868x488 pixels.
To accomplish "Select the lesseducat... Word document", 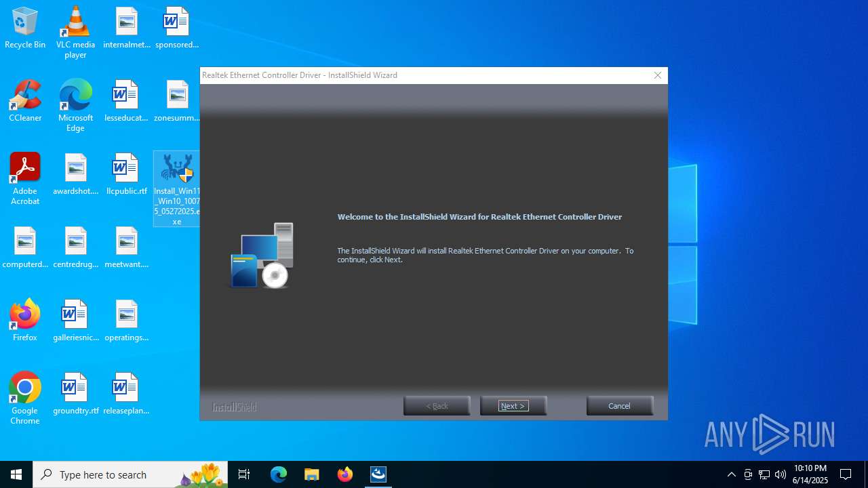I will point(127,101).
